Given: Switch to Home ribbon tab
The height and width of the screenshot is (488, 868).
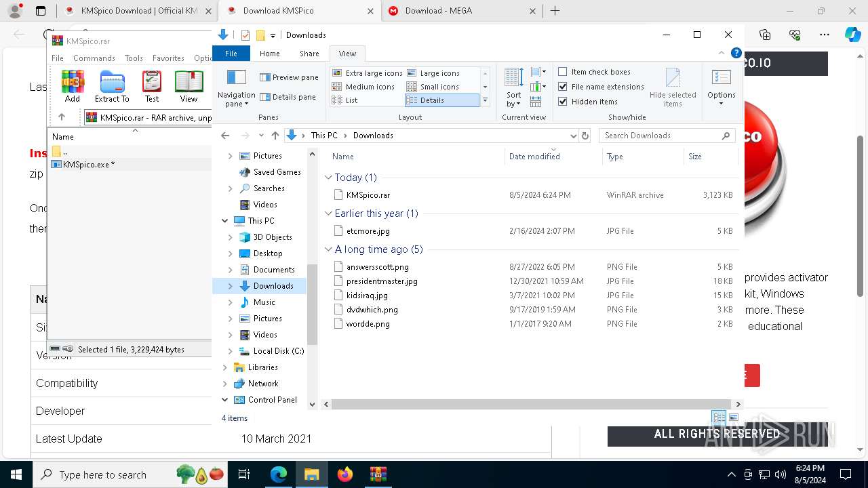Looking at the screenshot, I should [270, 54].
